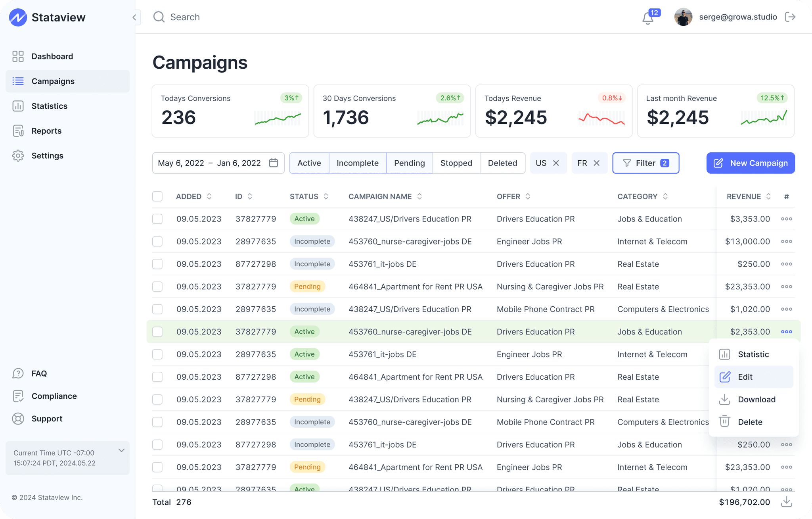Image resolution: width=812 pixels, height=519 pixels.
Task: Download the totals using the bottom download icon
Action: (x=786, y=502)
